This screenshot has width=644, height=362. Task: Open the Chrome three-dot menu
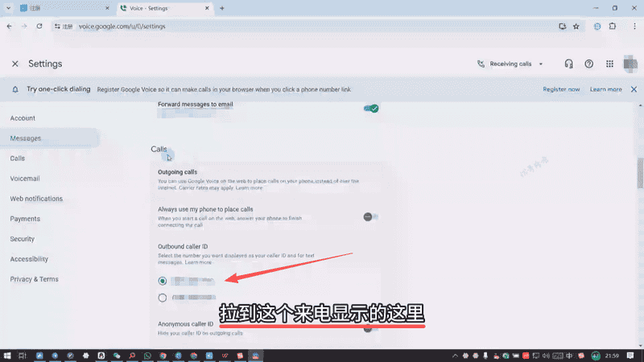[x=634, y=27]
